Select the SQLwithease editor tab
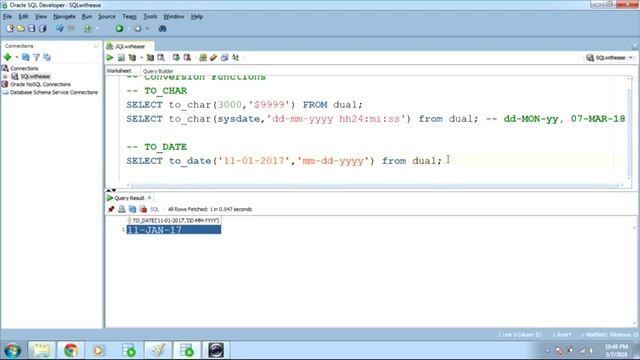This screenshot has width=640, height=360. (130, 46)
